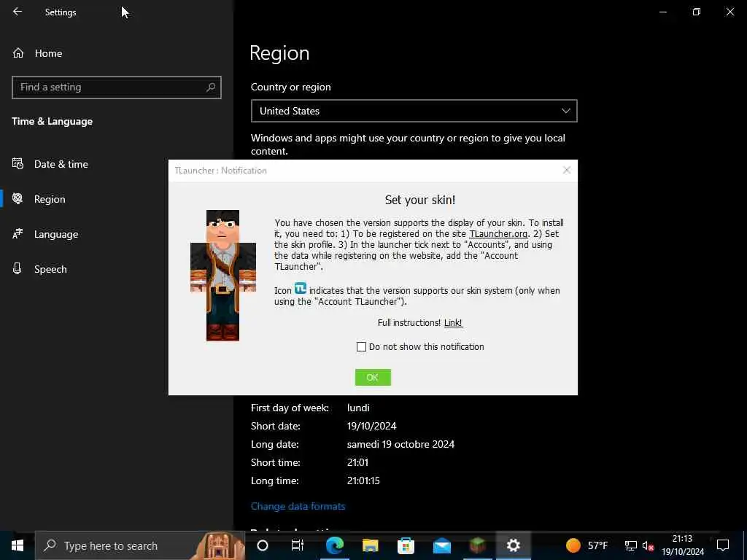Click the Date & time calendar icon
Image resolution: width=747 pixels, height=560 pixels.
(x=18, y=164)
